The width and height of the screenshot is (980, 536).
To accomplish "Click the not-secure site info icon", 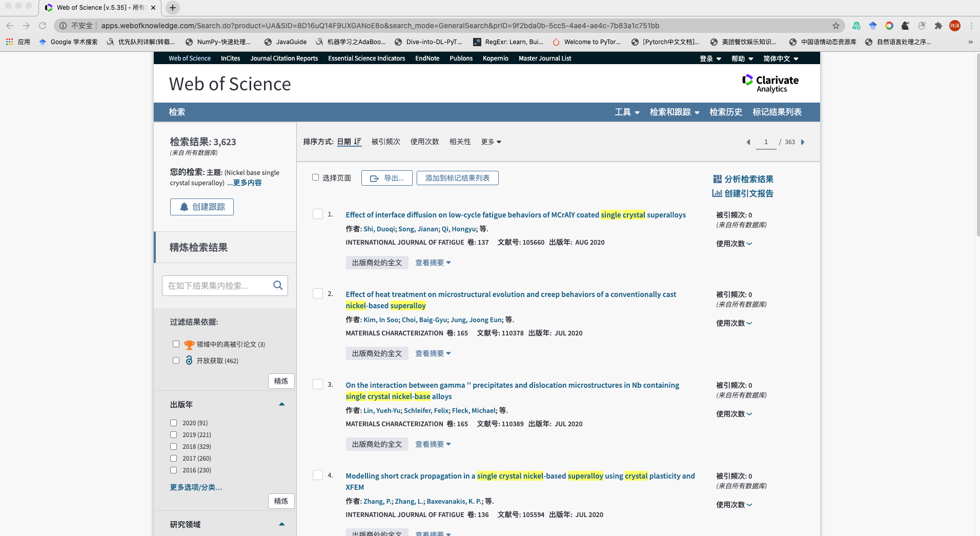I will click(63, 26).
